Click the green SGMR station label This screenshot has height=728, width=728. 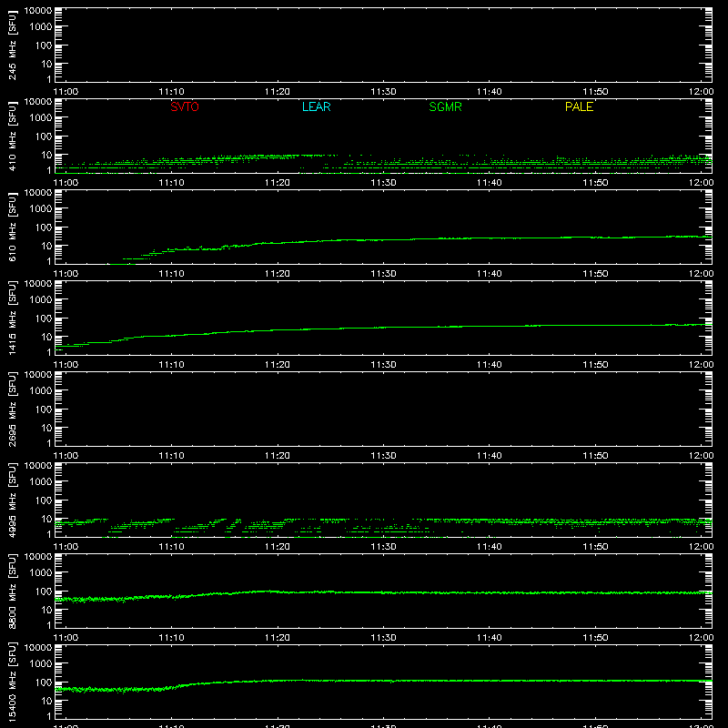tap(445, 106)
